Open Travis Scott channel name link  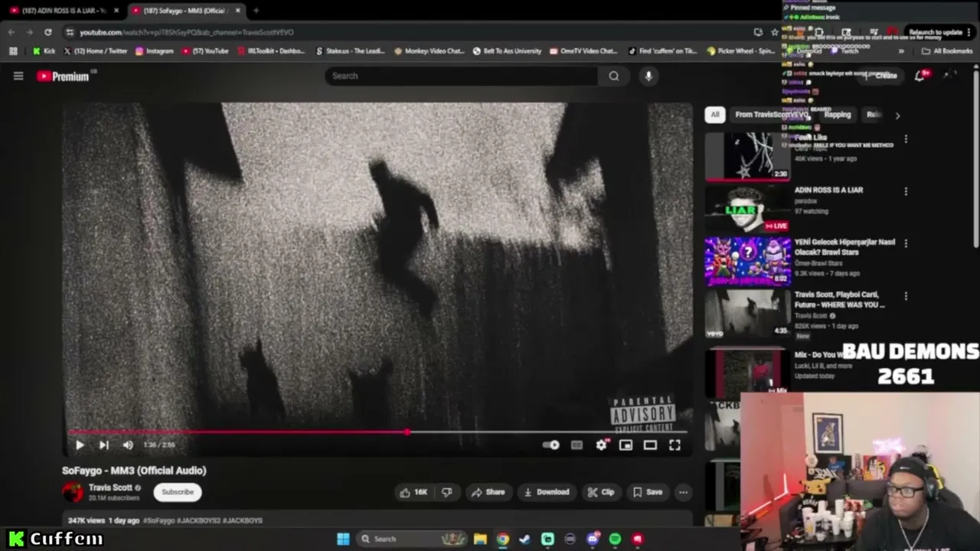click(110, 487)
